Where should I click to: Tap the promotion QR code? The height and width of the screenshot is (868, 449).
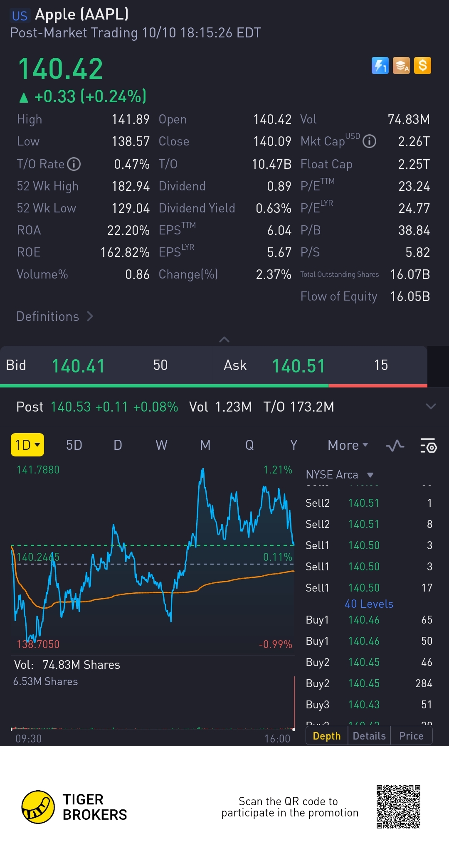point(398,806)
